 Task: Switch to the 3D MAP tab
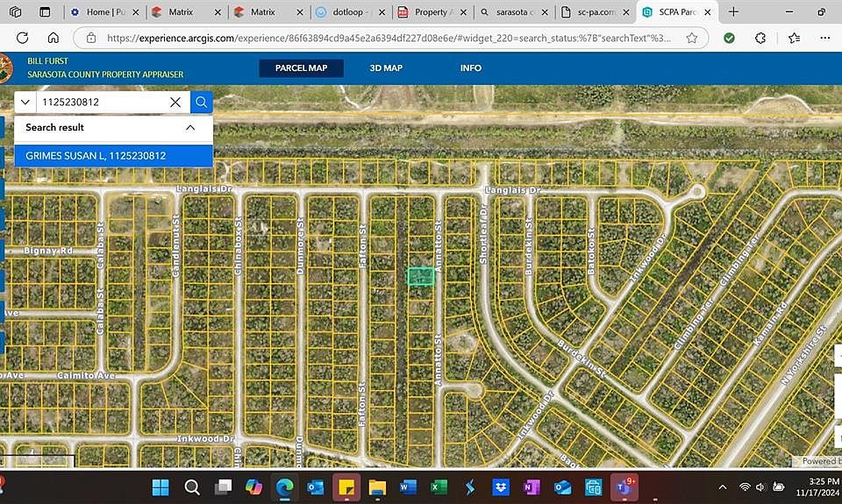[x=386, y=68]
